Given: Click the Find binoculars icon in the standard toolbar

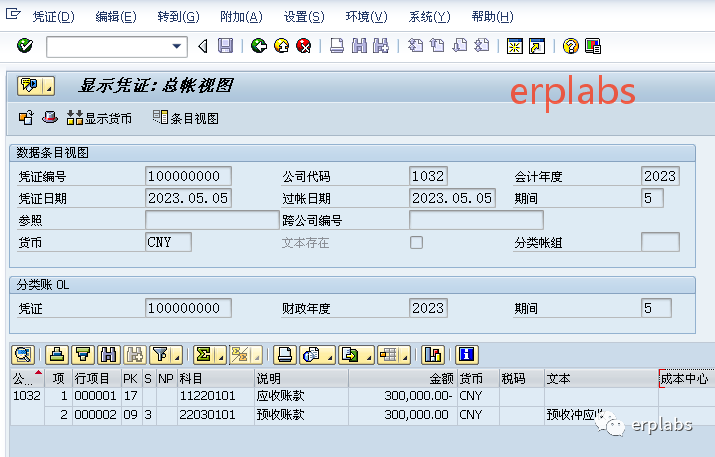Looking at the screenshot, I should tap(359, 46).
